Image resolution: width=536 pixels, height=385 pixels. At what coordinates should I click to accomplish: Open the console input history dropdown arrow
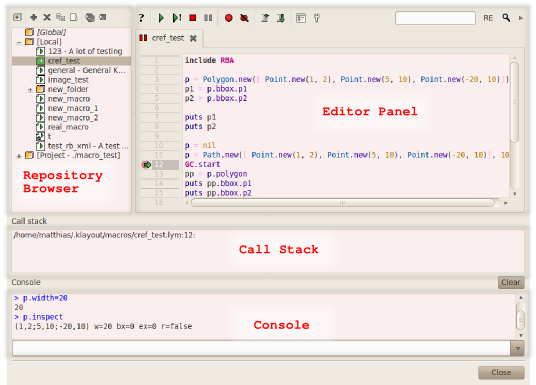click(518, 349)
